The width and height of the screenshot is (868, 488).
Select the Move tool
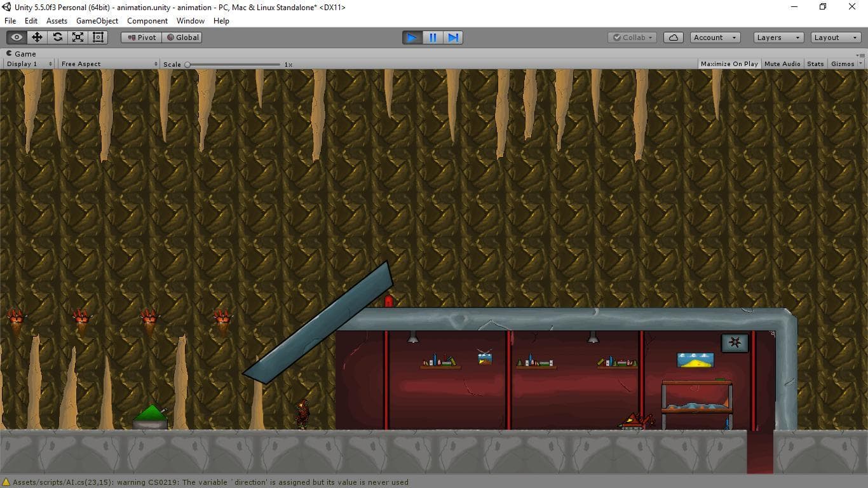pos(37,37)
